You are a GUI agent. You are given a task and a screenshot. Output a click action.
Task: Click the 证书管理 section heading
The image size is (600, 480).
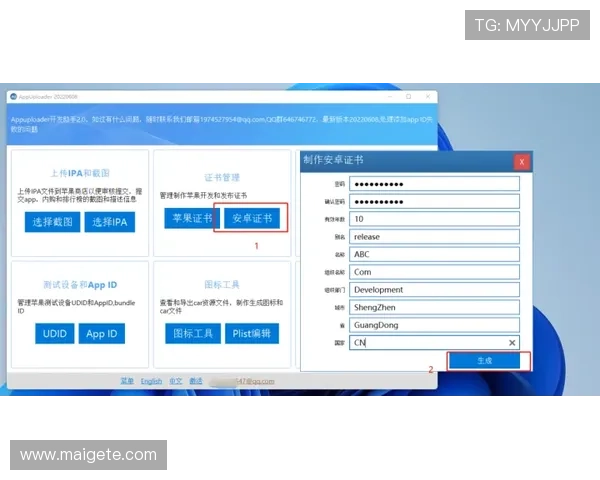click(x=222, y=177)
